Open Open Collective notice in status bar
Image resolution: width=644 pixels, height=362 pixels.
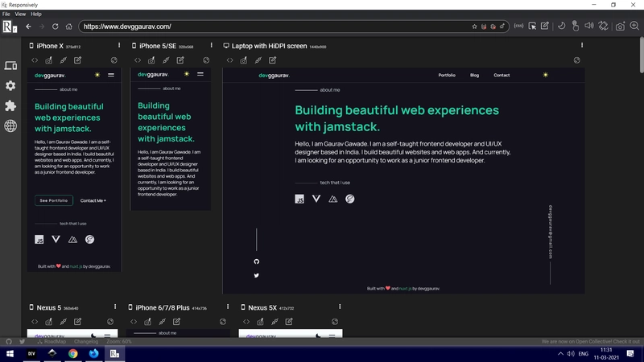click(x=590, y=341)
